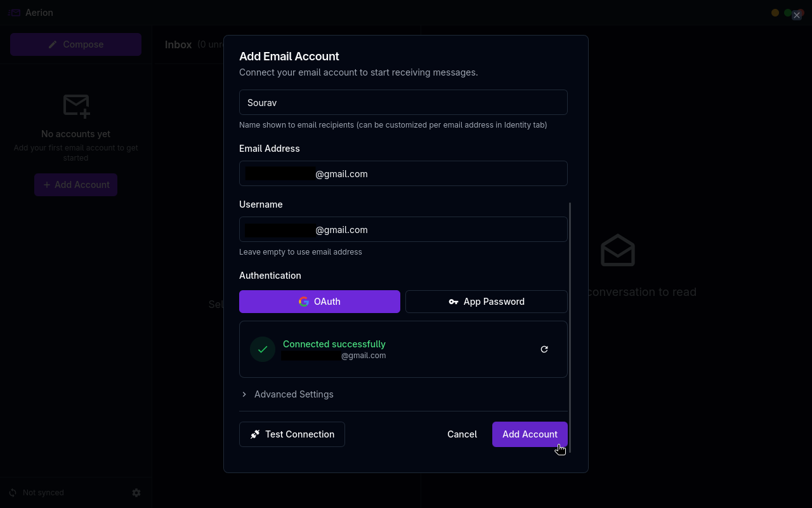The width and height of the screenshot is (812, 508).
Task: Click sidebar Add Account button
Action: [75, 185]
